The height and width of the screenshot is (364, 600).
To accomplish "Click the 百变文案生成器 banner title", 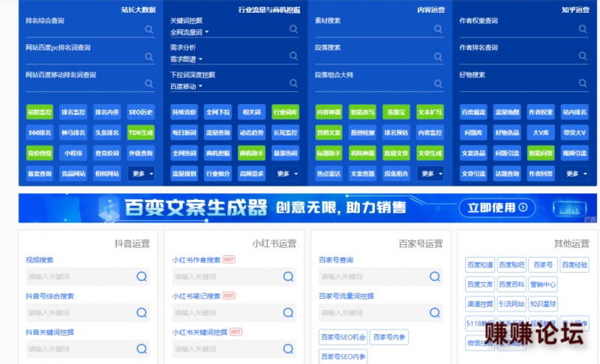I will click(x=196, y=207).
